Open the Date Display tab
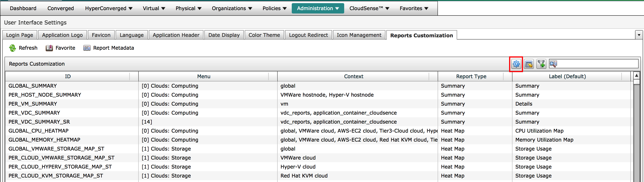The image size is (644, 182). coord(224,35)
